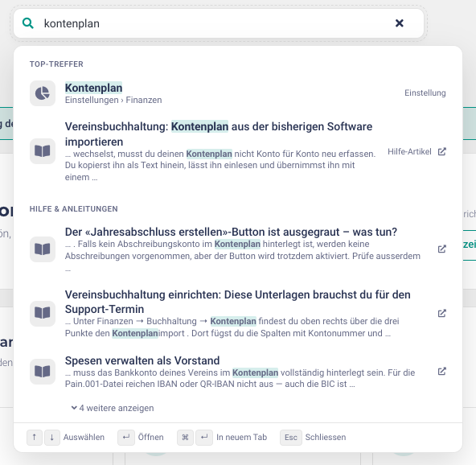Focus the search field containing 'kontenplan'
Image resolution: width=476 pixels, height=465 pixels.
point(219,23)
